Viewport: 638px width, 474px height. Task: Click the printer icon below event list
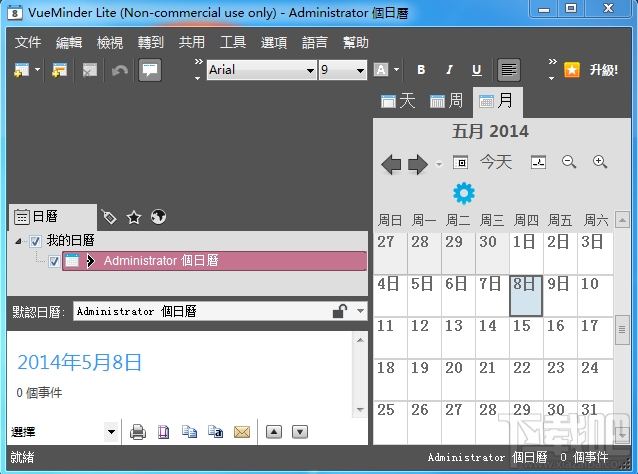pyautogui.click(x=138, y=432)
